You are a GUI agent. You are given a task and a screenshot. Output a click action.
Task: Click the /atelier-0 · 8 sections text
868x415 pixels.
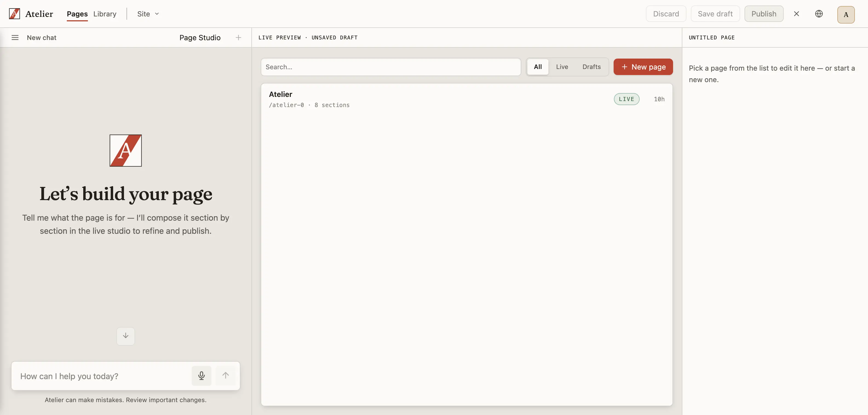tap(309, 105)
